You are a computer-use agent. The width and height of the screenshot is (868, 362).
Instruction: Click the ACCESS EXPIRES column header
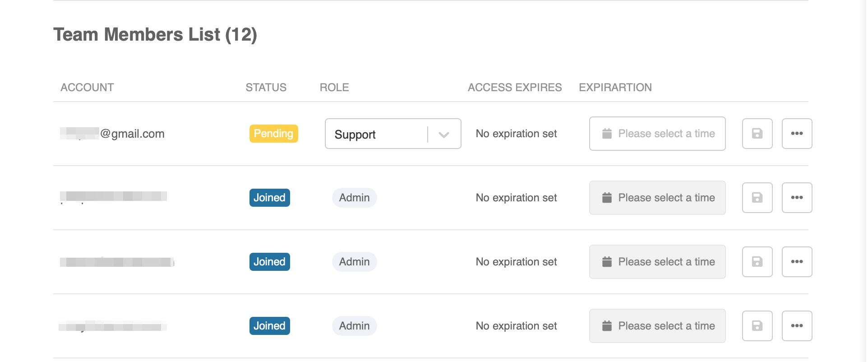pyautogui.click(x=514, y=88)
